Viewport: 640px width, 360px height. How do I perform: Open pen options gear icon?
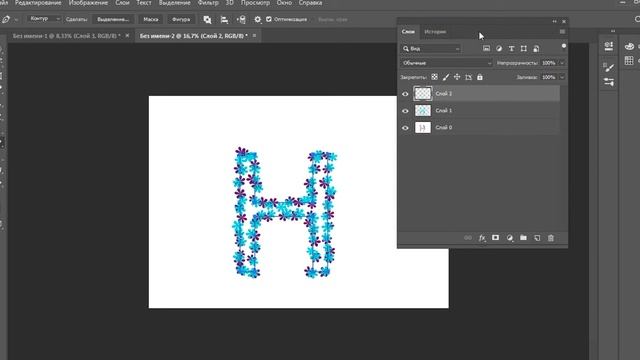click(x=258, y=19)
